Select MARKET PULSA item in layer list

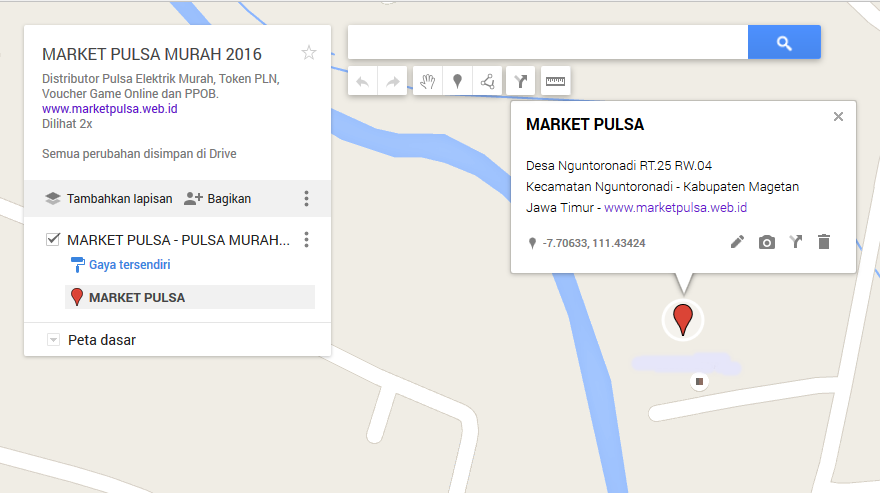tap(190, 297)
